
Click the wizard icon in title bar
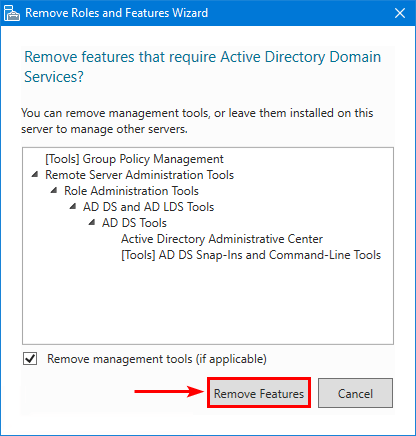(x=11, y=13)
